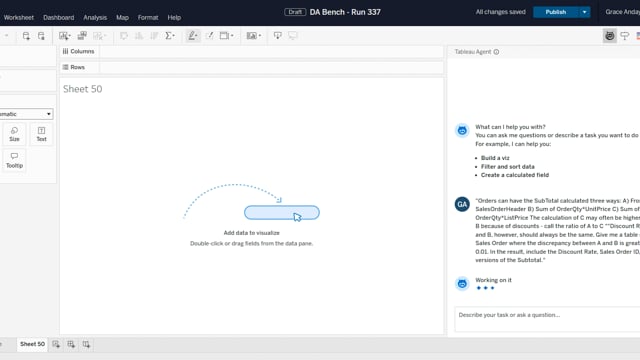640x360 pixels.
Task: Click the Sheet 50 title
Action: 82,89
